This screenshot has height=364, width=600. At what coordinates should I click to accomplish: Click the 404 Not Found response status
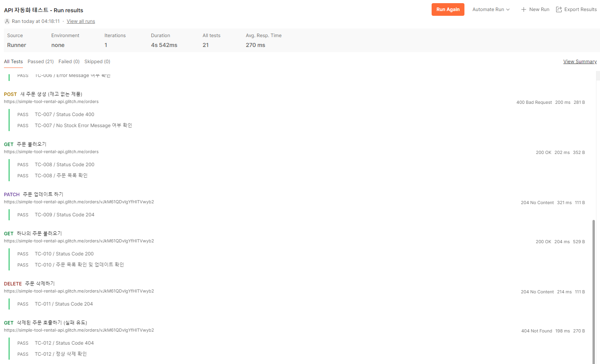(x=536, y=331)
